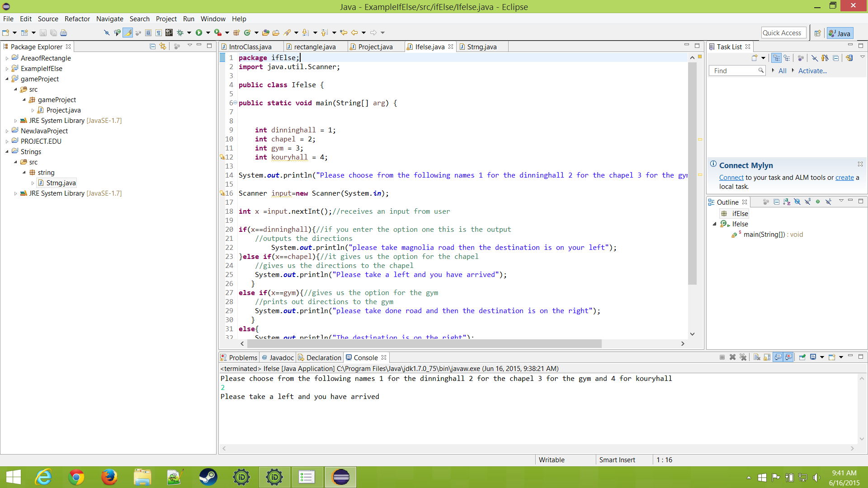868x488 pixels.
Task: Open the Run button dropdown arrow
Action: [208, 33]
